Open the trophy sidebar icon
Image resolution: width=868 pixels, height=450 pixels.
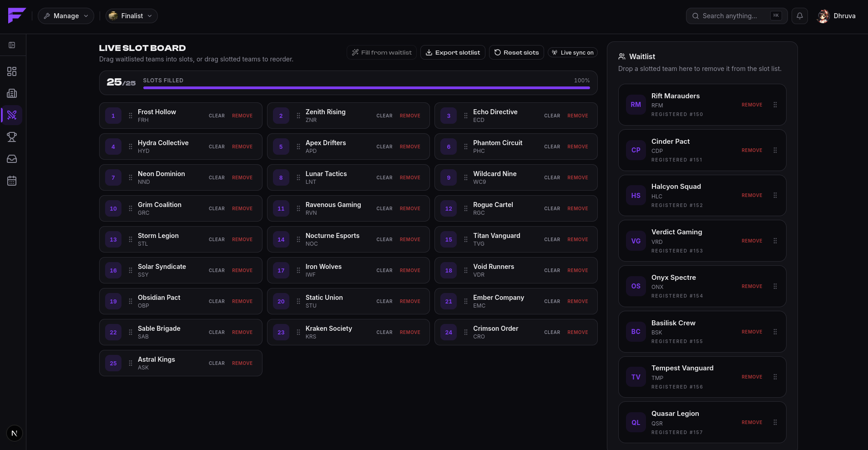(x=12, y=137)
